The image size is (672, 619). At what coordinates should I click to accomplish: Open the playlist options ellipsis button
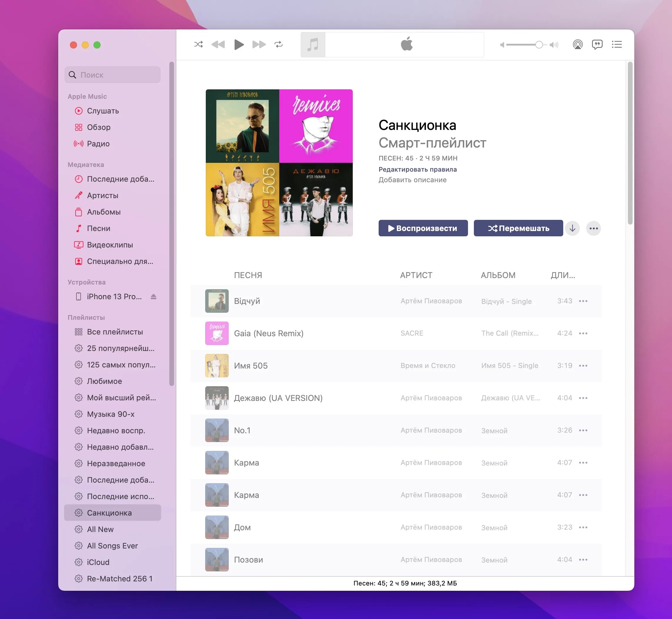coord(594,228)
